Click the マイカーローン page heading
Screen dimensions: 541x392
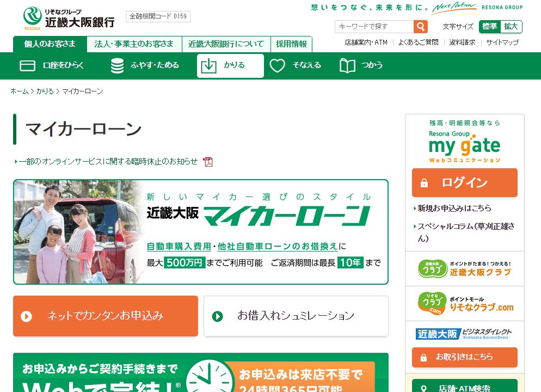[83, 130]
